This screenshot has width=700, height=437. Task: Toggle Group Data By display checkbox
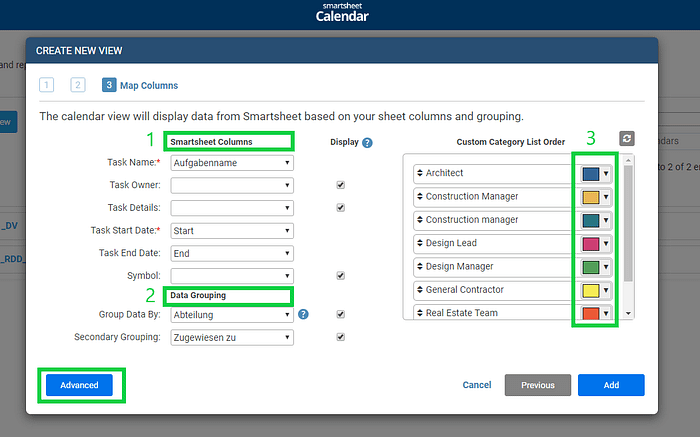pyautogui.click(x=341, y=314)
